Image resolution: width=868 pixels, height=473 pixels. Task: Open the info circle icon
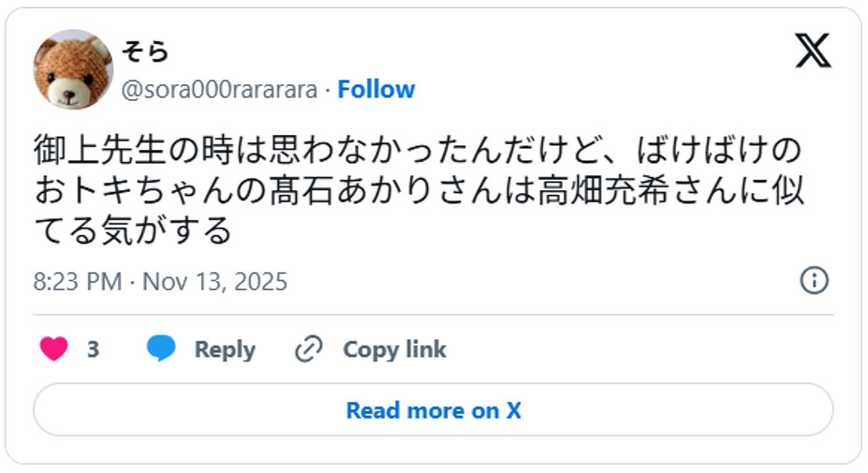(x=814, y=280)
